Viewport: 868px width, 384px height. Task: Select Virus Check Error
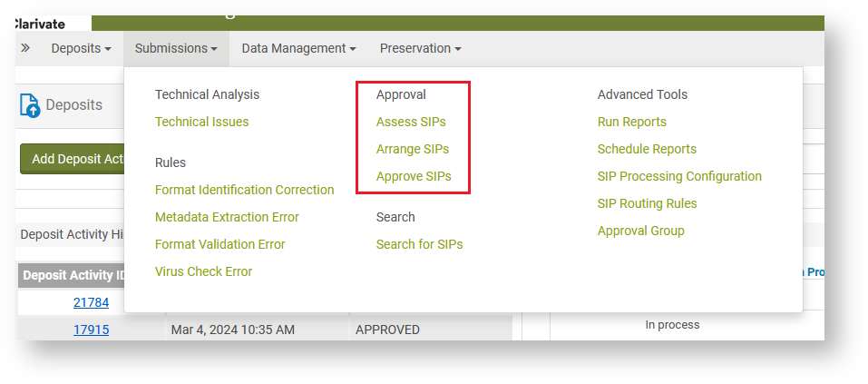pos(203,271)
